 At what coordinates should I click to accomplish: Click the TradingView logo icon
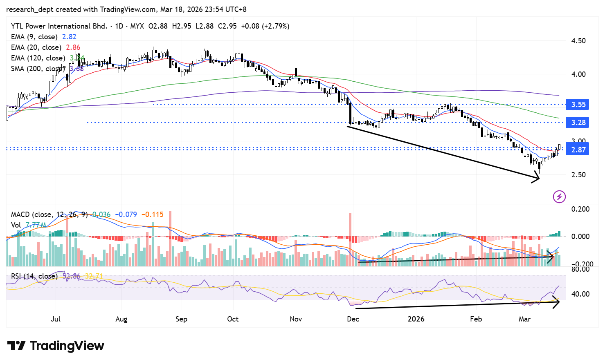16,346
